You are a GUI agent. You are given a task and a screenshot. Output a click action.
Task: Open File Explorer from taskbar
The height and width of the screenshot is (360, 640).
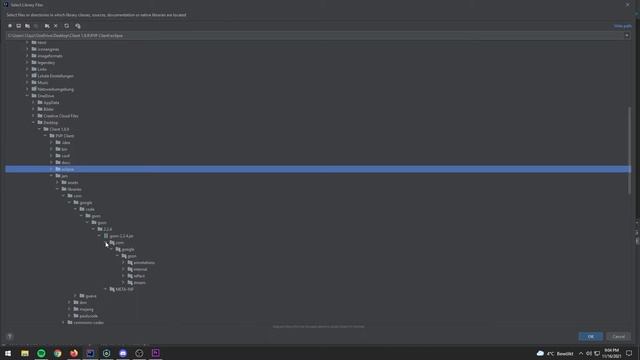(x=25, y=353)
